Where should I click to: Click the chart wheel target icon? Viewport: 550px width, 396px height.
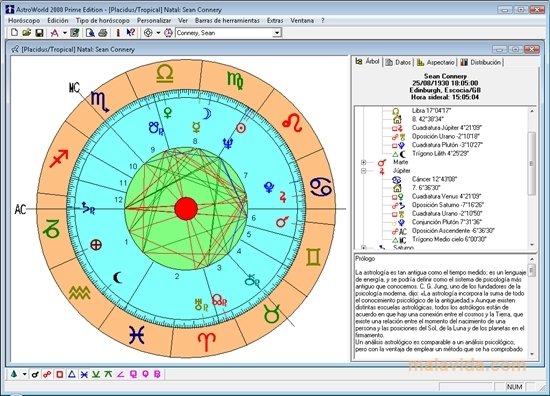[x=148, y=33]
